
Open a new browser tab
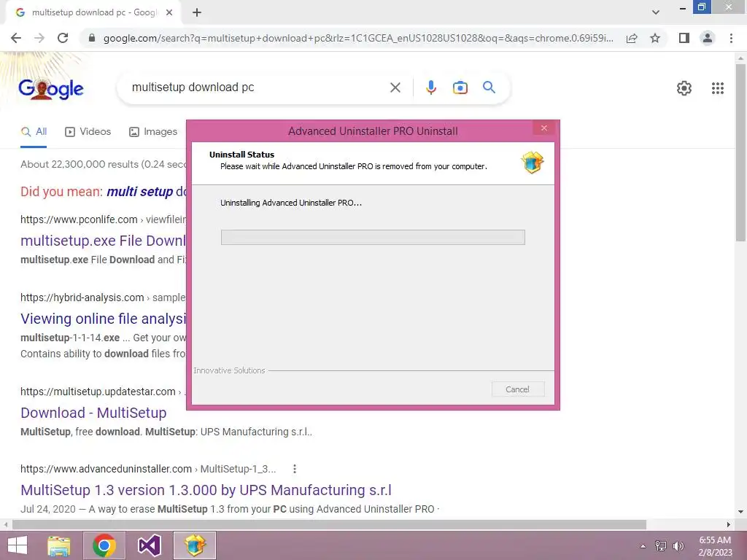197,12
